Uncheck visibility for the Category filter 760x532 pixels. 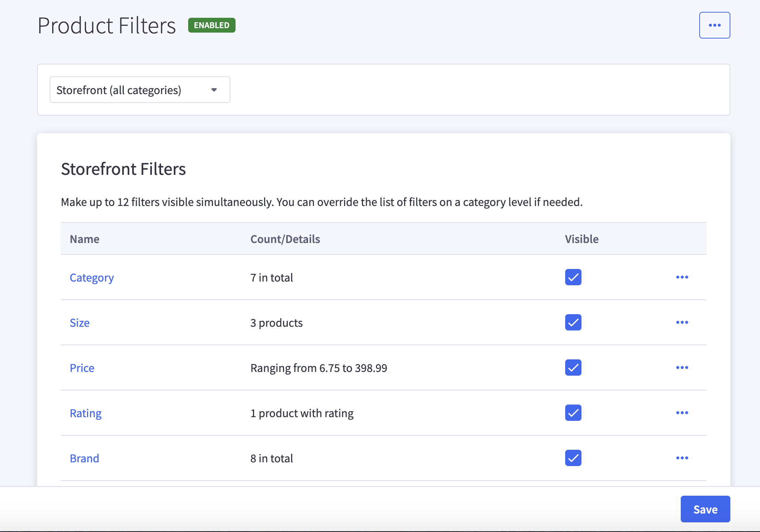click(x=573, y=277)
